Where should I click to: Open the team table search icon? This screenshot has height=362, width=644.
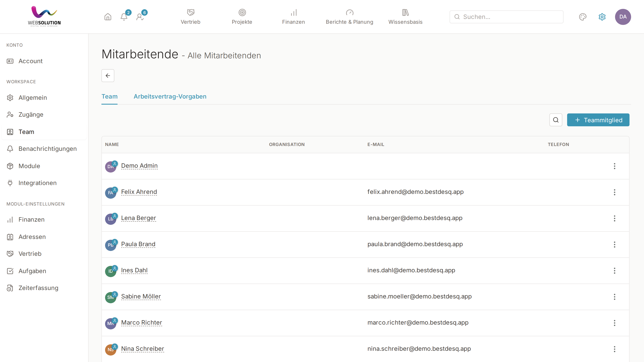click(556, 120)
